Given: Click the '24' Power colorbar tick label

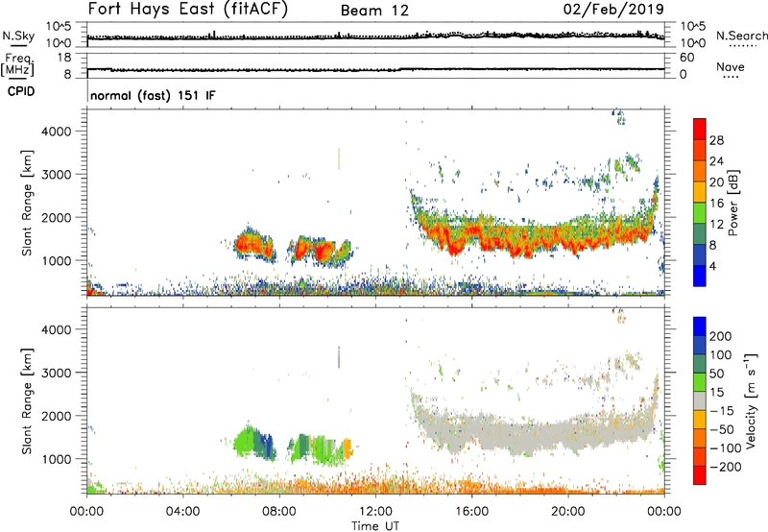Looking at the screenshot, I should [716, 161].
